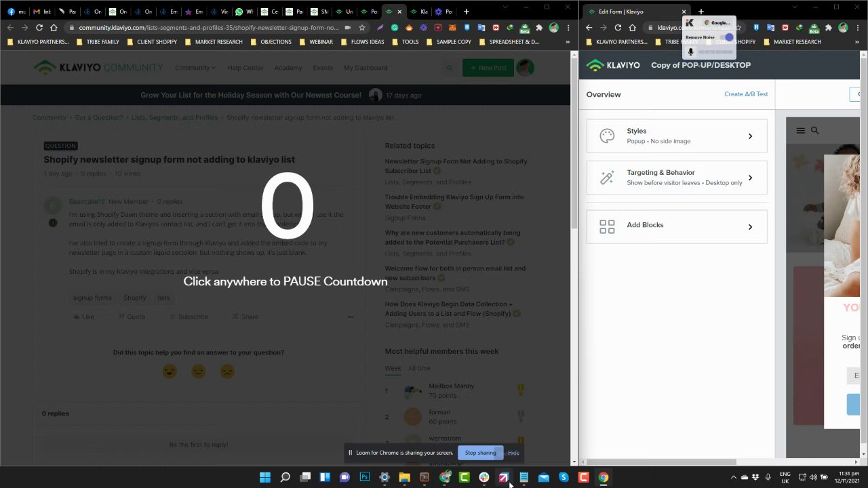Click the horizontal scrollbar in form editor

pyautogui.click(x=661, y=462)
